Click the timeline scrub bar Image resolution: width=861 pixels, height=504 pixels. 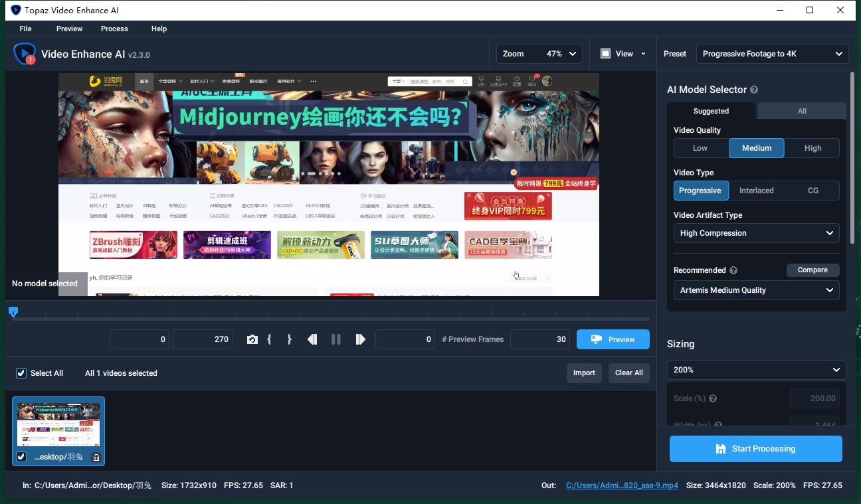click(330, 319)
